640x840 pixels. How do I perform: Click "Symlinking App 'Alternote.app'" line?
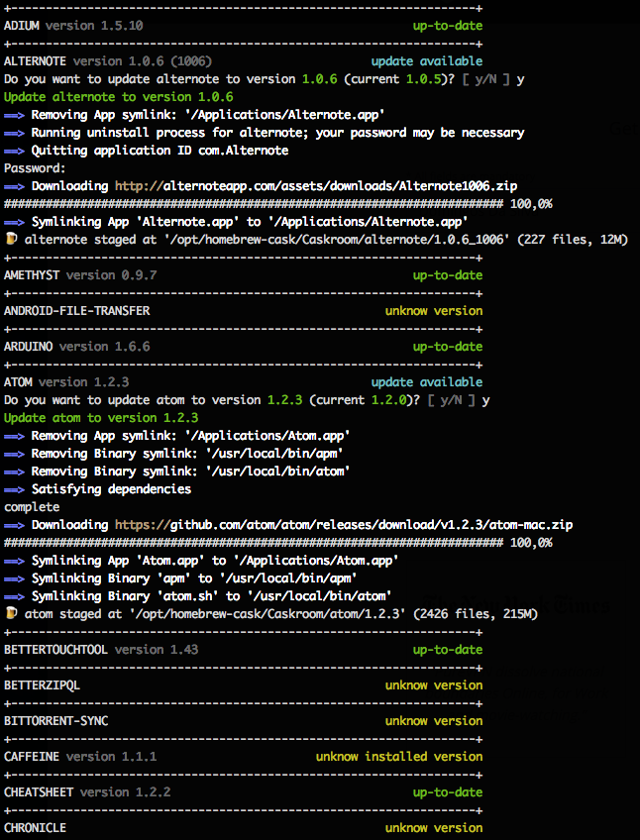pyautogui.click(x=236, y=222)
